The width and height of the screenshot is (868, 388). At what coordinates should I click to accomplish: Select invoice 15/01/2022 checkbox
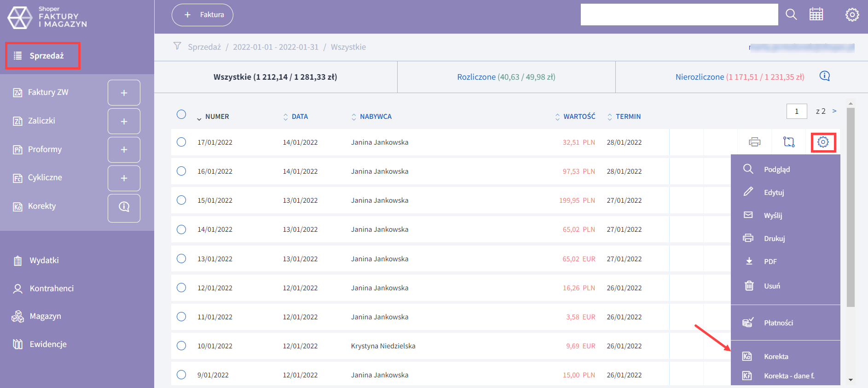[181, 200]
